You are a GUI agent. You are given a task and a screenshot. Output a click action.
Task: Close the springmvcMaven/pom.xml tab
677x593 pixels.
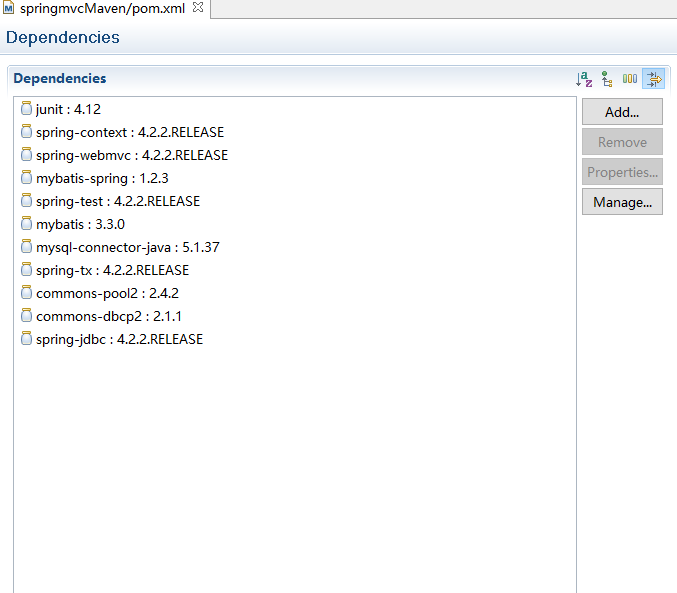click(198, 7)
